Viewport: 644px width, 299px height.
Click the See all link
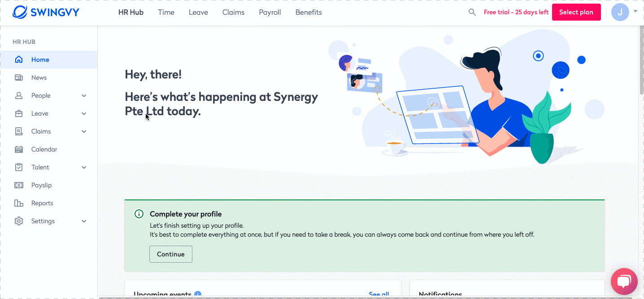tap(379, 295)
